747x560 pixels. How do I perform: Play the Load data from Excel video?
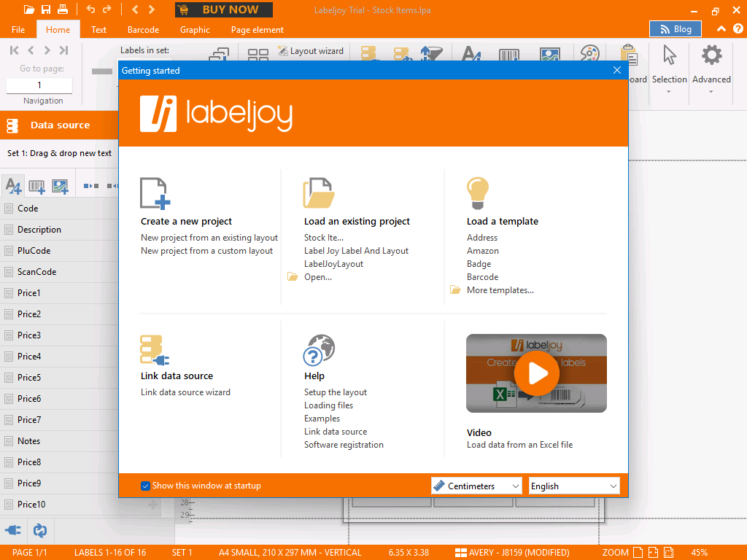(x=536, y=373)
